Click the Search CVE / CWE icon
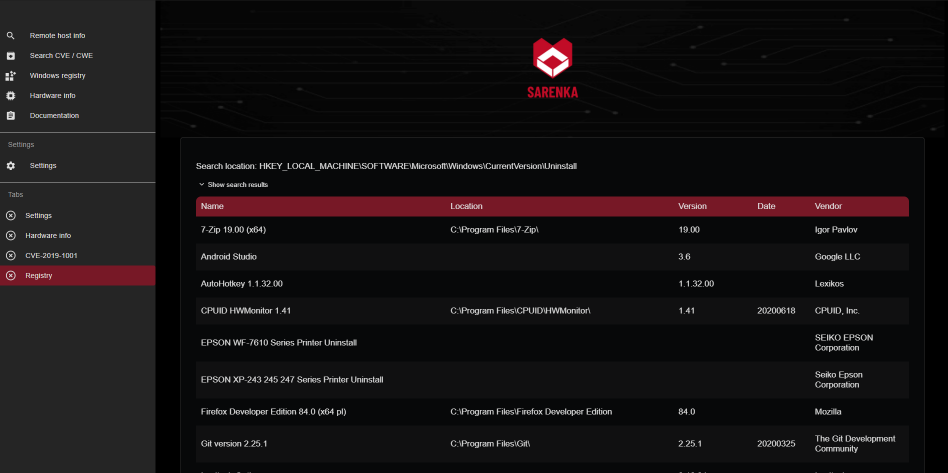This screenshot has height=473, width=948. 10,56
